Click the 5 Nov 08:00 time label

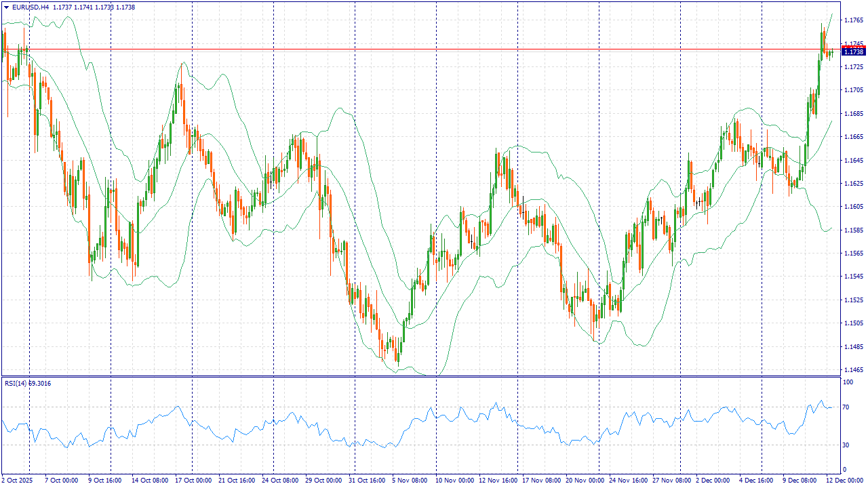(x=410, y=480)
